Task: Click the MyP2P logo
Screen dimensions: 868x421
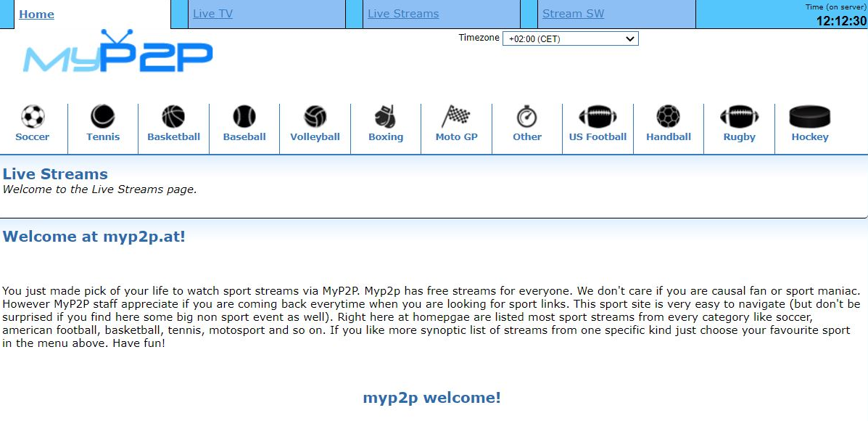Action: (117, 52)
